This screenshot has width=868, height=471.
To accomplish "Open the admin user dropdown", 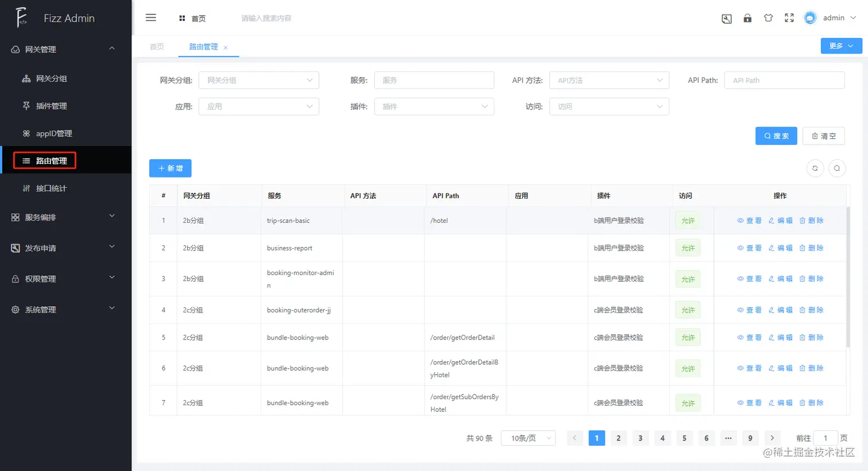I will coord(839,18).
